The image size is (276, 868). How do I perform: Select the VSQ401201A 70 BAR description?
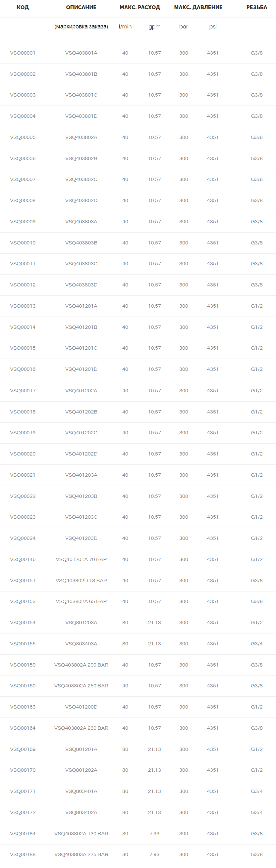coord(81,559)
